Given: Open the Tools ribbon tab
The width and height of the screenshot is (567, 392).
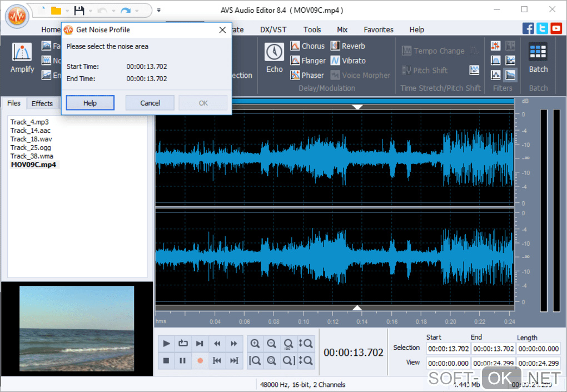Looking at the screenshot, I should click(312, 29).
